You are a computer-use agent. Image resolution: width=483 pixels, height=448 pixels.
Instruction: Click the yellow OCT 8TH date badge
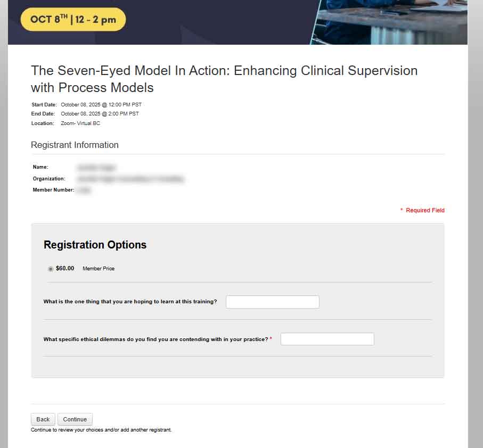73,20
